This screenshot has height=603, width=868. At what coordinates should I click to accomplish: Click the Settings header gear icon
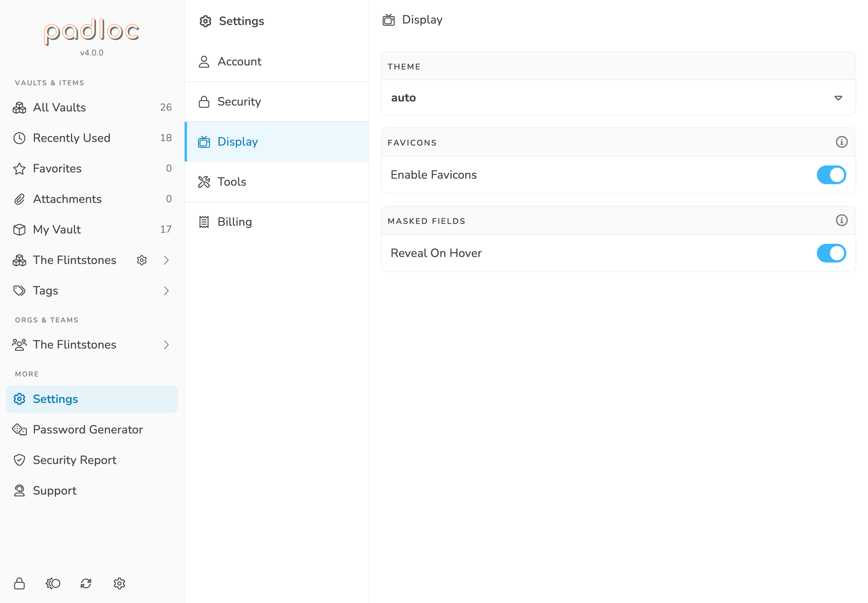click(205, 21)
